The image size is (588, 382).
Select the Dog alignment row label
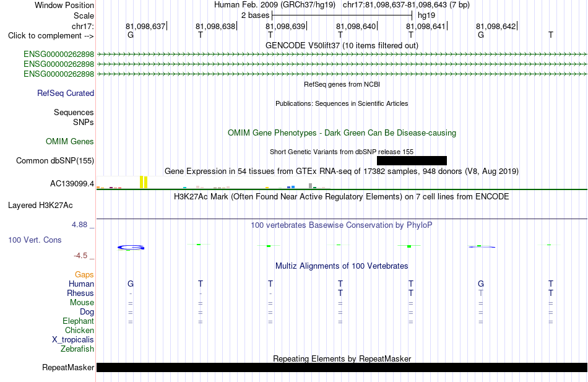pos(87,312)
